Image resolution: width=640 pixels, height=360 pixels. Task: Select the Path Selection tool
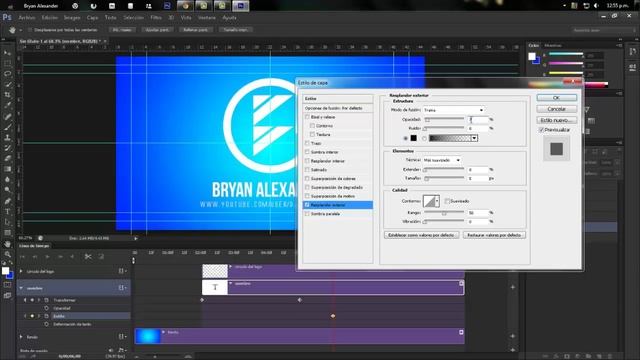pos(7,222)
